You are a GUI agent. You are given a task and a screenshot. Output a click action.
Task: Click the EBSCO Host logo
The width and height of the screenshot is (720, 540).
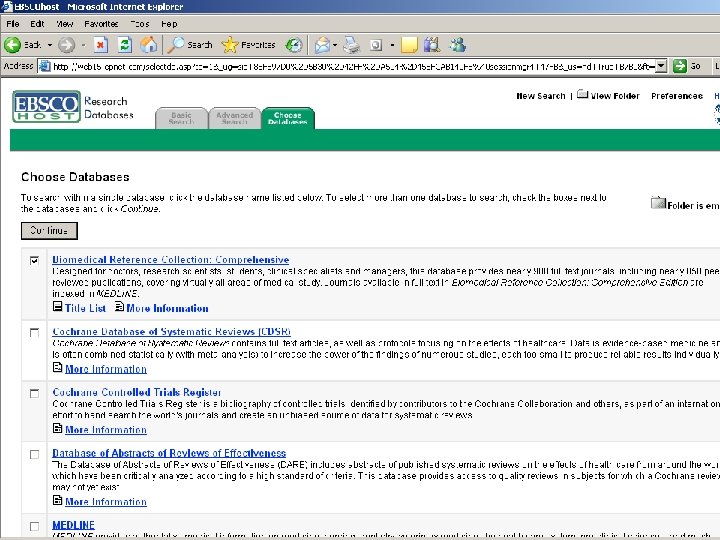[x=46, y=107]
